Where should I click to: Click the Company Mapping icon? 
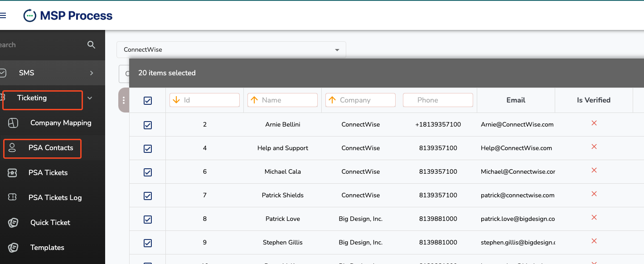click(x=13, y=123)
